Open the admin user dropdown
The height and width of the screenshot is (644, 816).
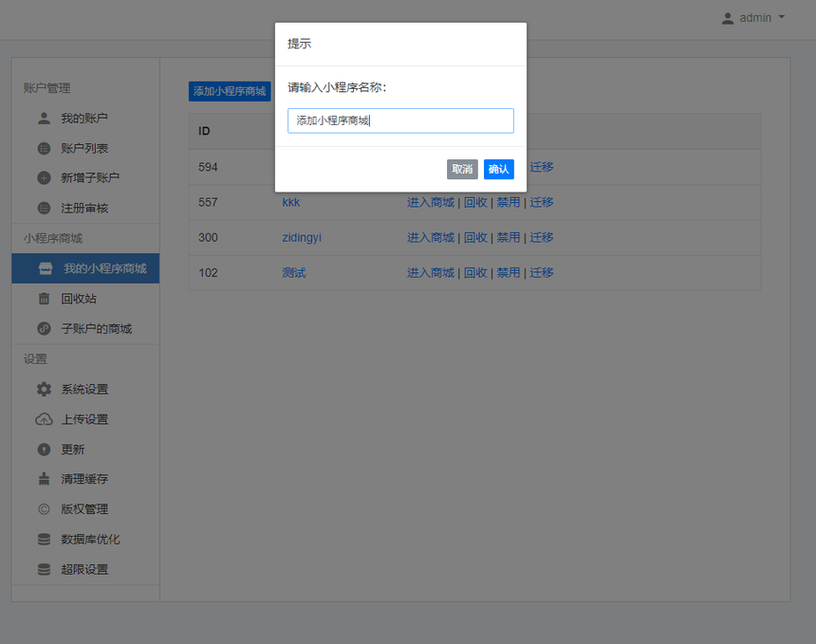pos(753,18)
